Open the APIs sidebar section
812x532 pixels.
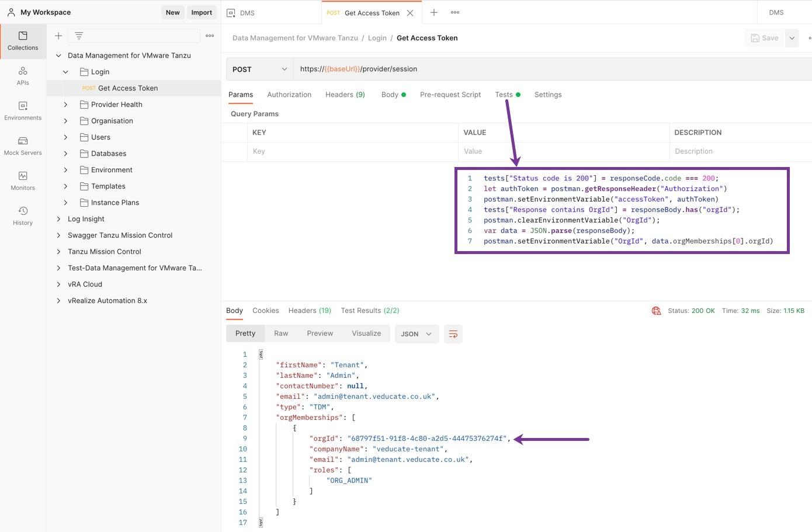[23, 76]
